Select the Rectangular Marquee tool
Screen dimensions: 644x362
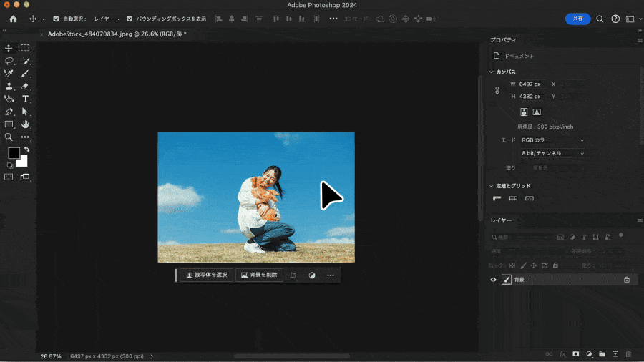(25, 48)
